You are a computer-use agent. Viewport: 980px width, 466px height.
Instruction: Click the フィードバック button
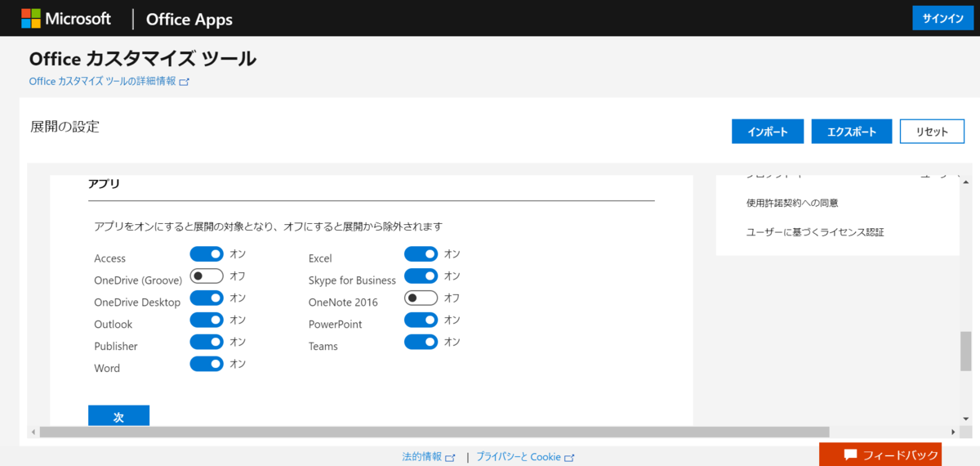[880, 455]
